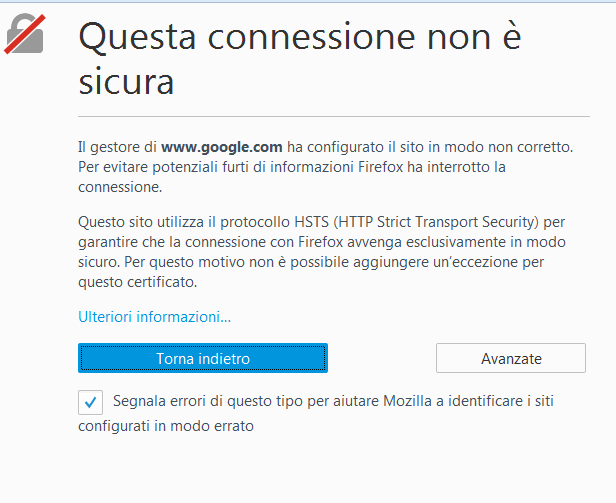Screen dimensions: 616x503
Task: Click the blue Torna indietro button
Action: (203, 358)
